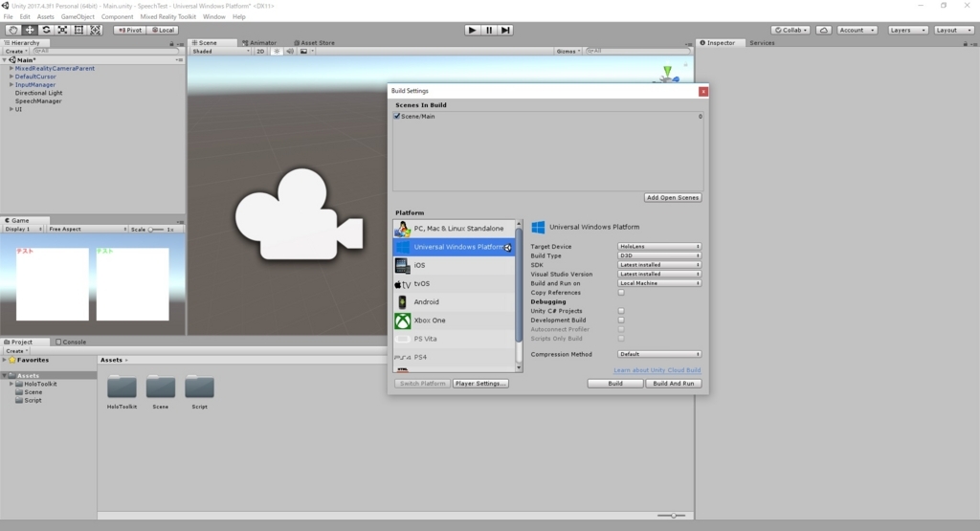Select the tvOS platform

[455, 283]
